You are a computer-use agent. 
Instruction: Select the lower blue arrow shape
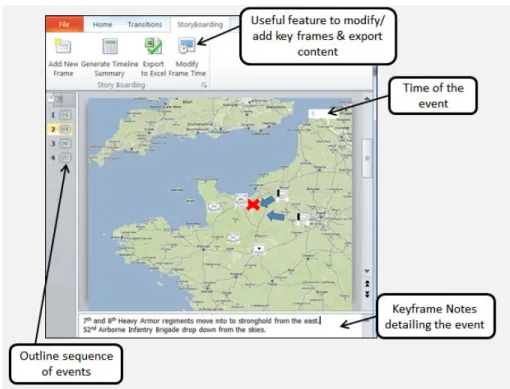276,216
